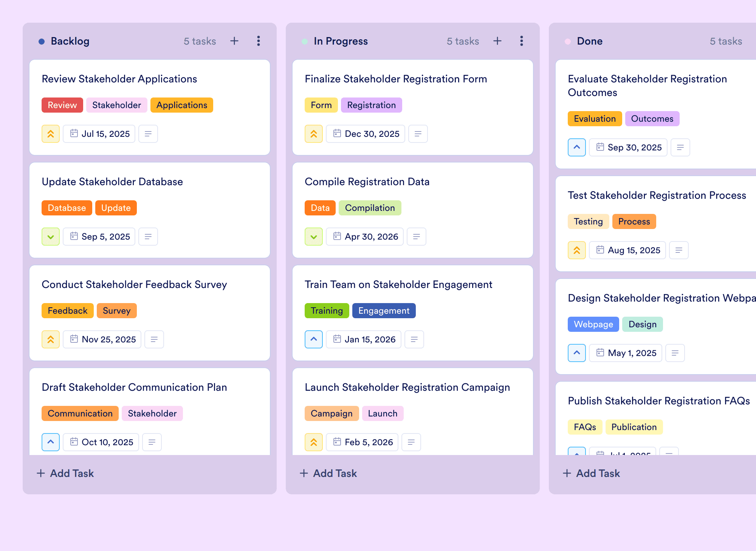Open priority chevron on Evaluate Stakeholder Registration Outcomes
756x551 pixels.
click(577, 147)
